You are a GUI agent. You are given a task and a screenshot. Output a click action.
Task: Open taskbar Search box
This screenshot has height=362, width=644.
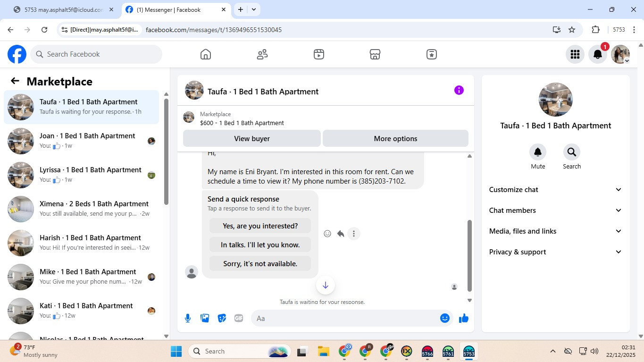[240, 351]
